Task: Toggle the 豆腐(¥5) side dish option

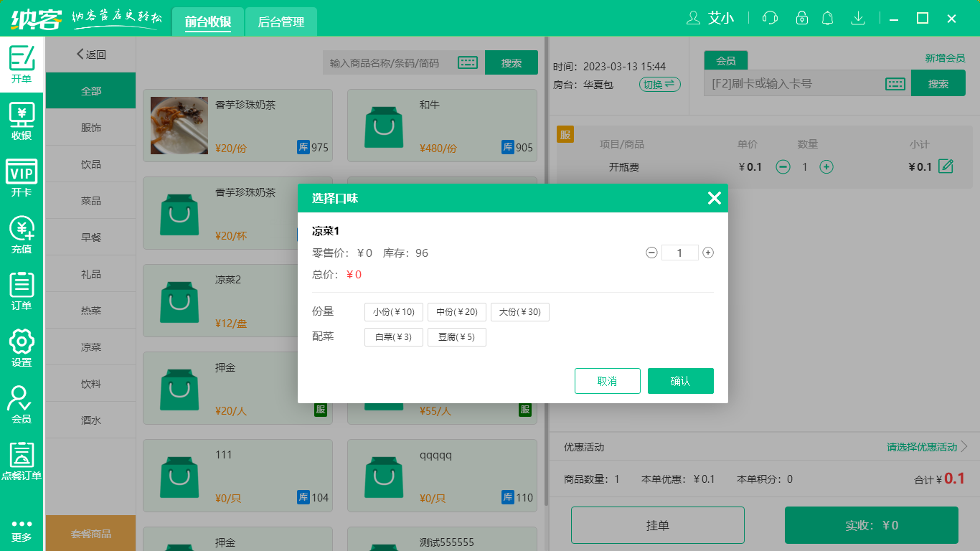Action: 457,337
